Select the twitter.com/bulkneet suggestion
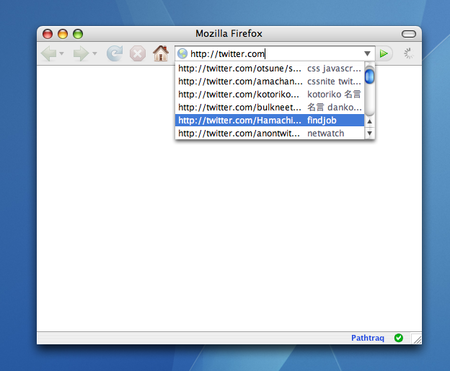This screenshot has height=371, width=450. pyautogui.click(x=270, y=107)
